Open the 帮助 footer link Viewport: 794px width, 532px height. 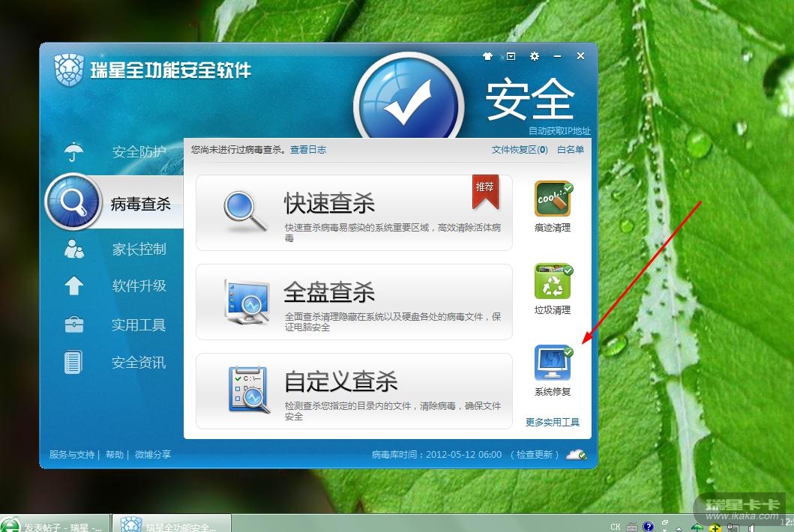click(x=115, y=455)
